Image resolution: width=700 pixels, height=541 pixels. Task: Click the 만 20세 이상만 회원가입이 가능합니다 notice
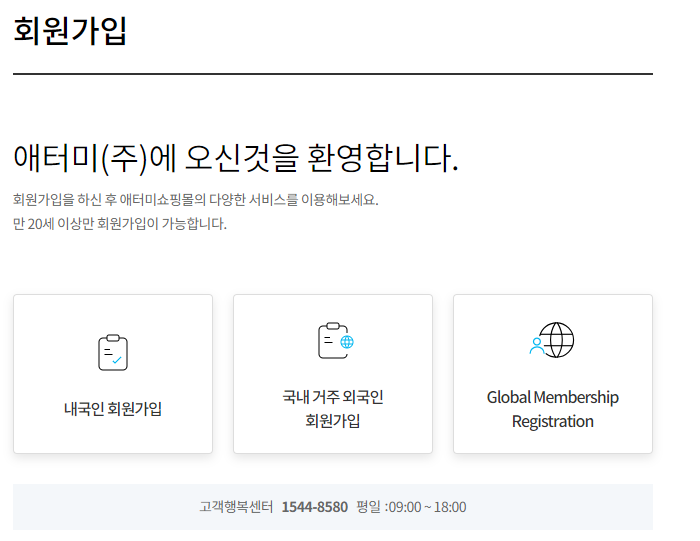[x=120, y=224]
